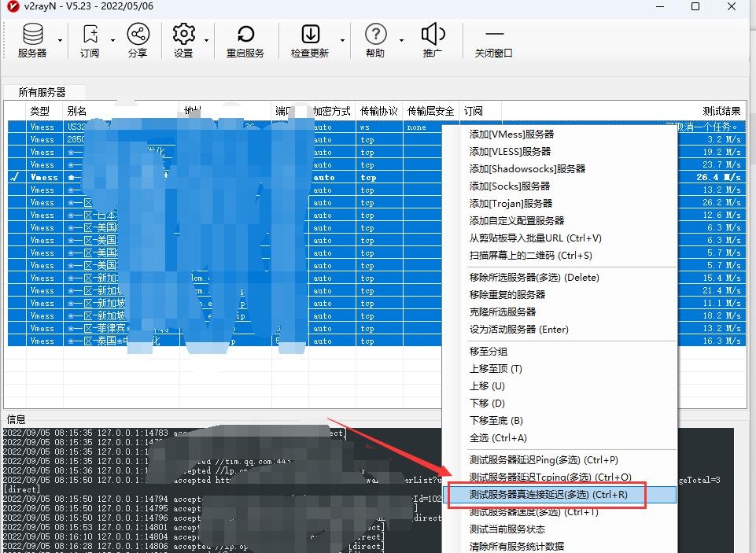The image size is (756, 553).
Task: Sort by the 传输协议 column header
Action: coord(378,112)
